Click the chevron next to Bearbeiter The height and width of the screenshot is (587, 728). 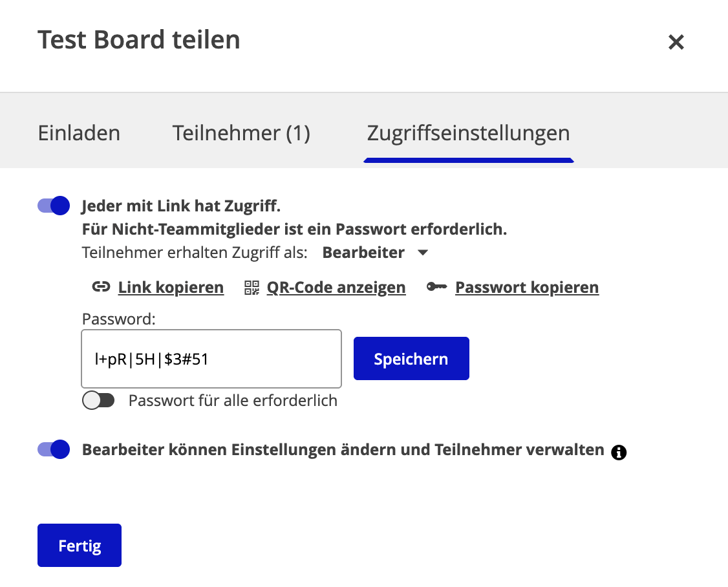tap(422, 252)
